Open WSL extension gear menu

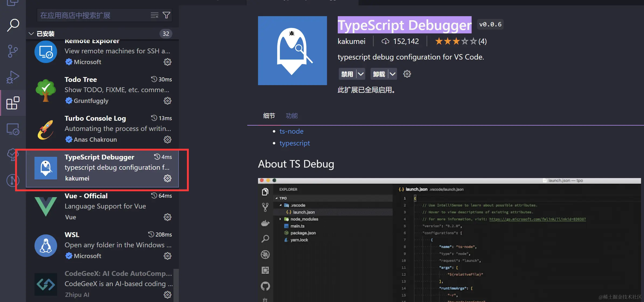pyautogui.click(x=168, y=256)
